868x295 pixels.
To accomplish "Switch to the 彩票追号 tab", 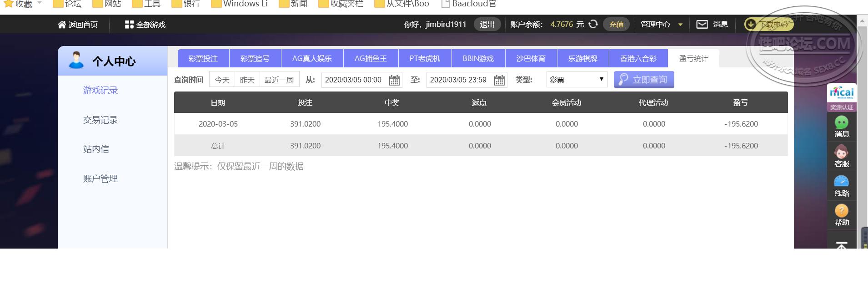I will [x=255, y=59].
